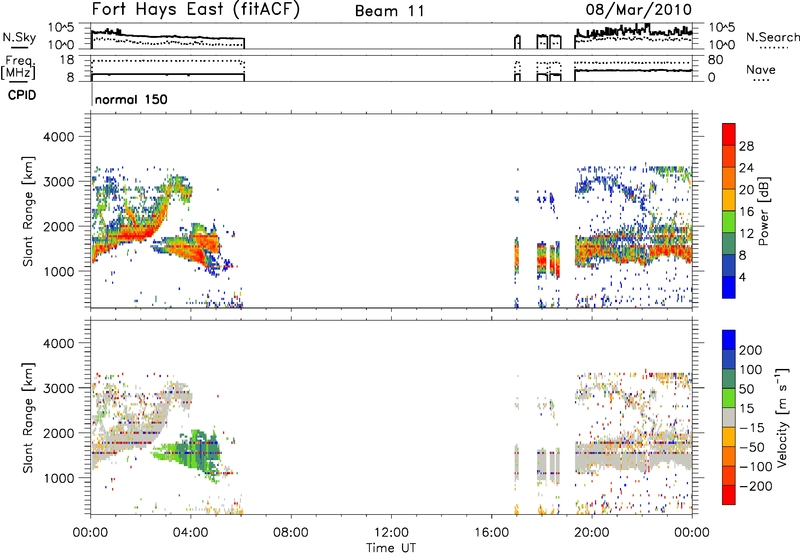The height and width of the screenshot is (554, 800).
Task: Select the 'Beam 11' label
Action: click(389, 11)
